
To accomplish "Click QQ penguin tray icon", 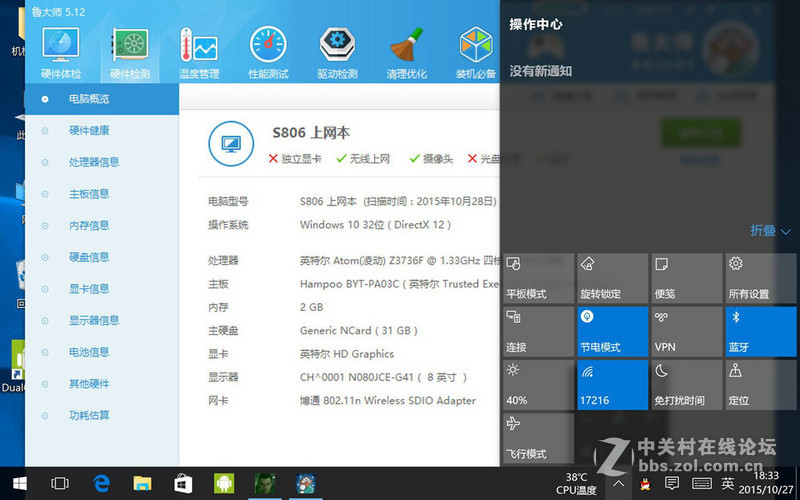I will coord(645,484).
